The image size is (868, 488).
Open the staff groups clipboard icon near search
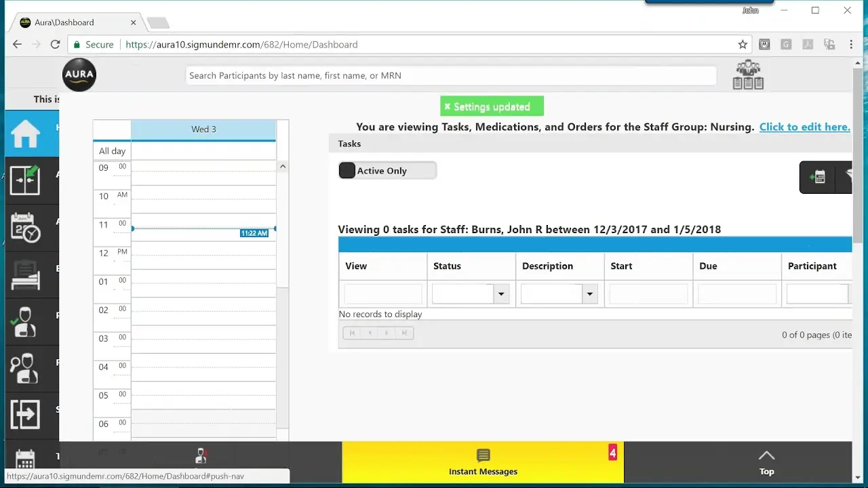pos(747,75)
